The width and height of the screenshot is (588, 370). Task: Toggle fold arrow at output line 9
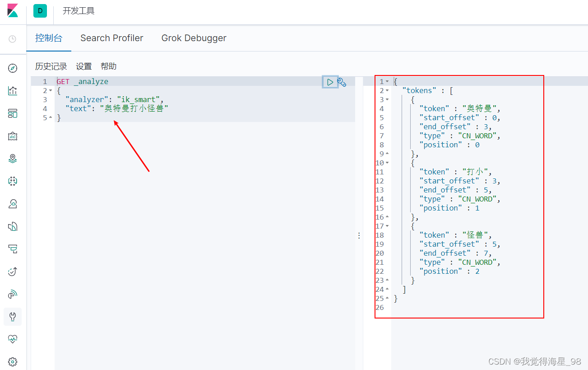coord(387,154)
